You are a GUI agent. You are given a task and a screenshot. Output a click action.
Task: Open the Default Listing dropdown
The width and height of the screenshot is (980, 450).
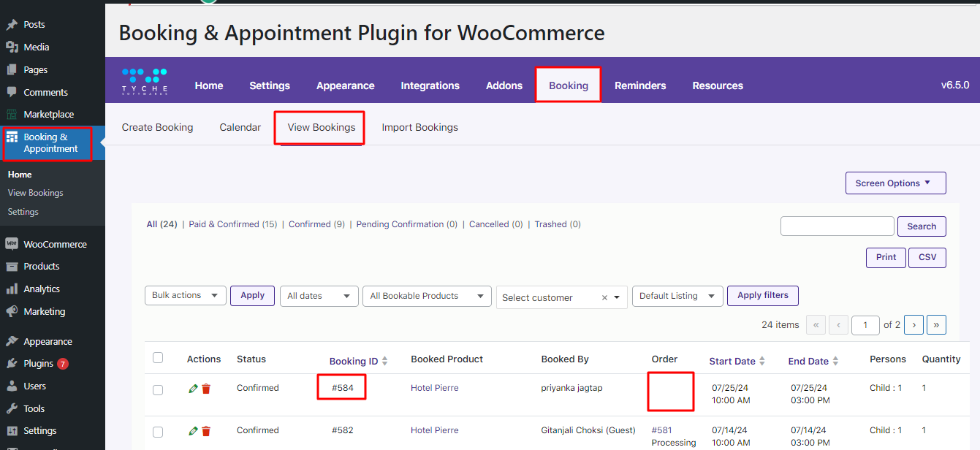point(677,296)
